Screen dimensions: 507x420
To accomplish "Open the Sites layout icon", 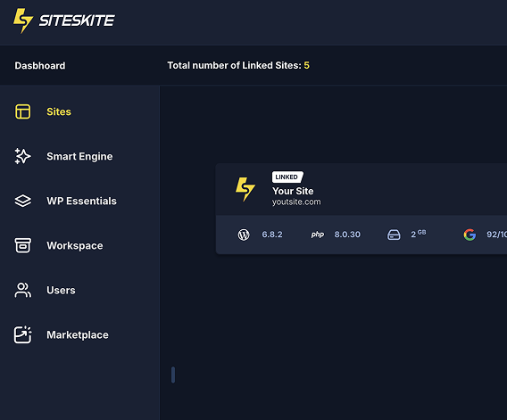I will click(23, 111).
